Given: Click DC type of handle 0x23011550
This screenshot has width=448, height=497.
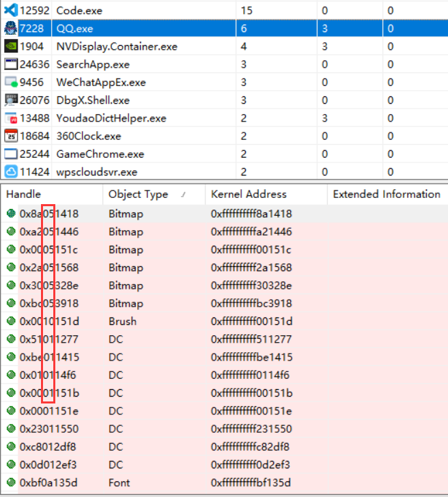Looking at the screenshot, I should click(x=115, y=429).
